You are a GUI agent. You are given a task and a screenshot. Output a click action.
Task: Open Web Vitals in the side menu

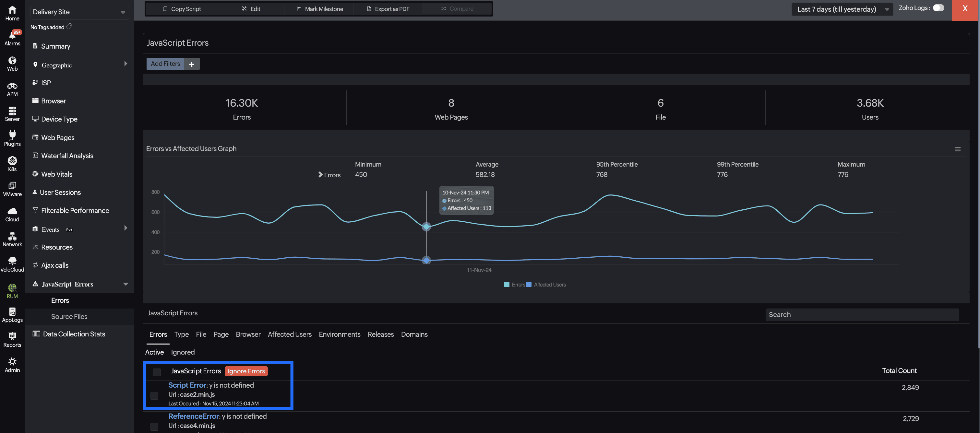56,174
